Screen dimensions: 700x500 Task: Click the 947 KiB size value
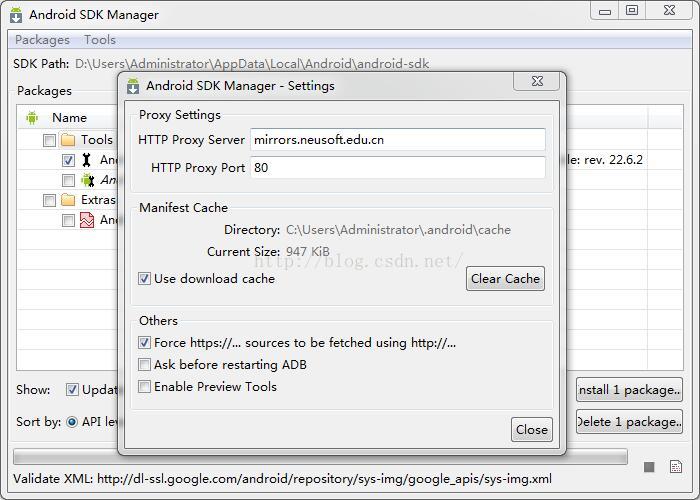click(308, 252)
